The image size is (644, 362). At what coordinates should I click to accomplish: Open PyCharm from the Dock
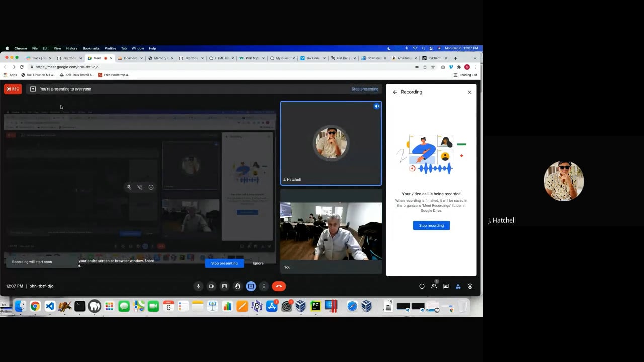[316, 306]
